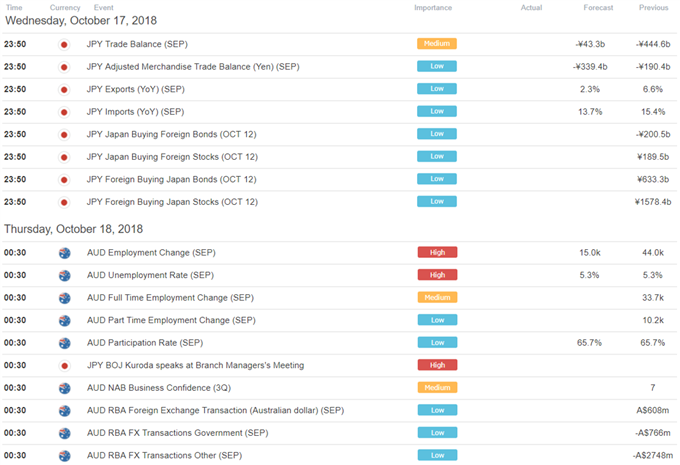Screen dimensions: 680x465
Task: Click the Japan flag by Foreign Buying Japan Stocks
Action: tap(64, 203)
